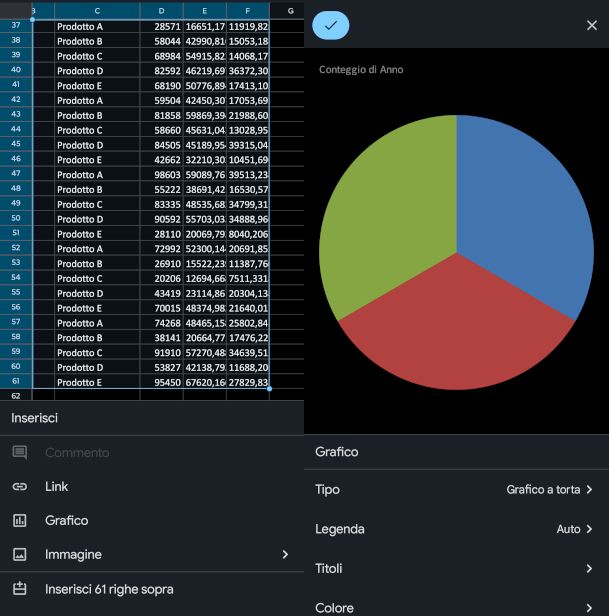This screenshot has height=616, width=610.
Task: Click the chart title Conteggio di Anno
Action: (x=361, y=70)
